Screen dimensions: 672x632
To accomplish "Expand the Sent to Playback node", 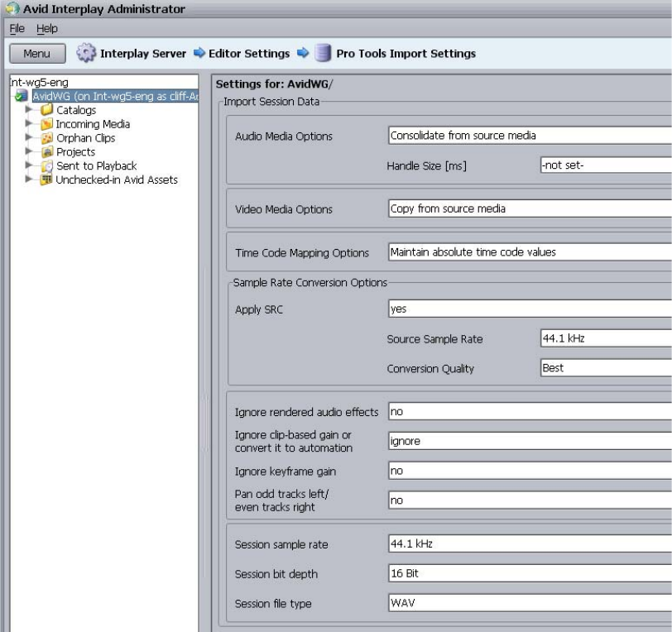I will click(x=29, y=165).
